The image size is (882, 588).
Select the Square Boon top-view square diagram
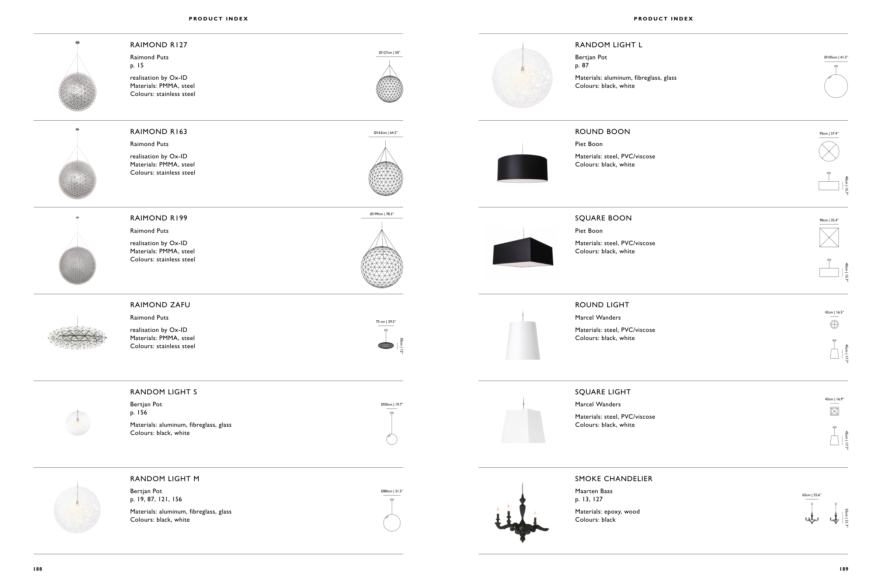click(x=829, y=238)
